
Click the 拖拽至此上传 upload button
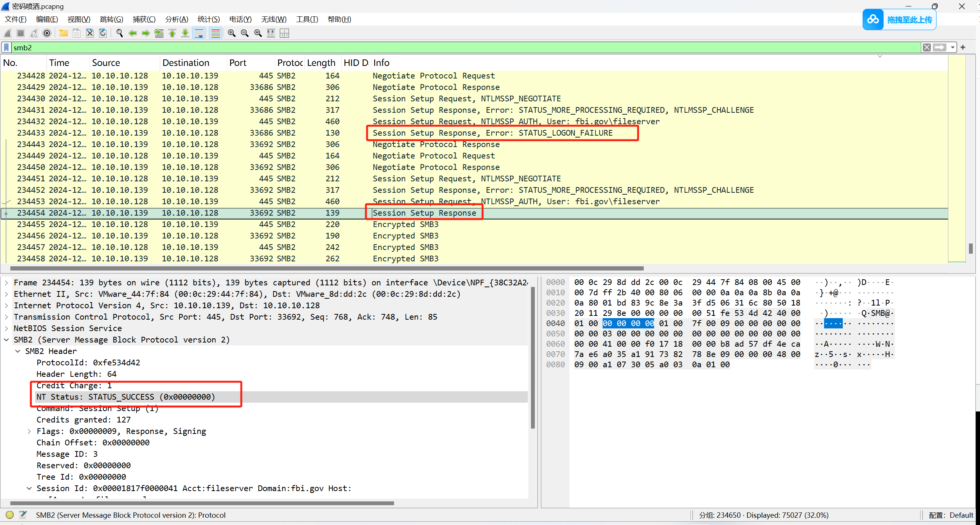(x=900, y=19)
